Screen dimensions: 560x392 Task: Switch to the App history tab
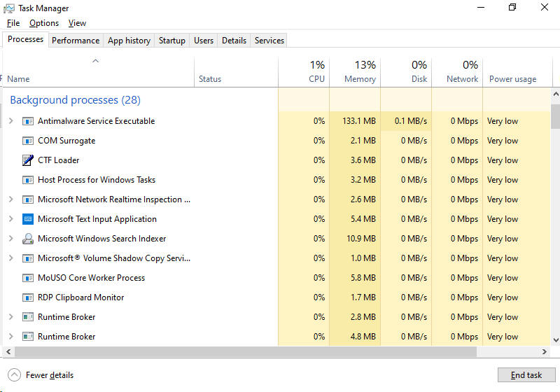(x=129, y=41)
